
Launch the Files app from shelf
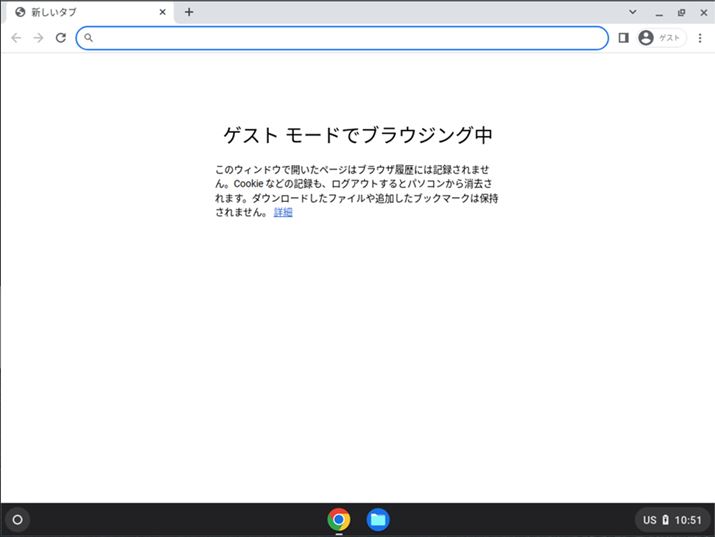pyautogui.click(x=377, y=519)
